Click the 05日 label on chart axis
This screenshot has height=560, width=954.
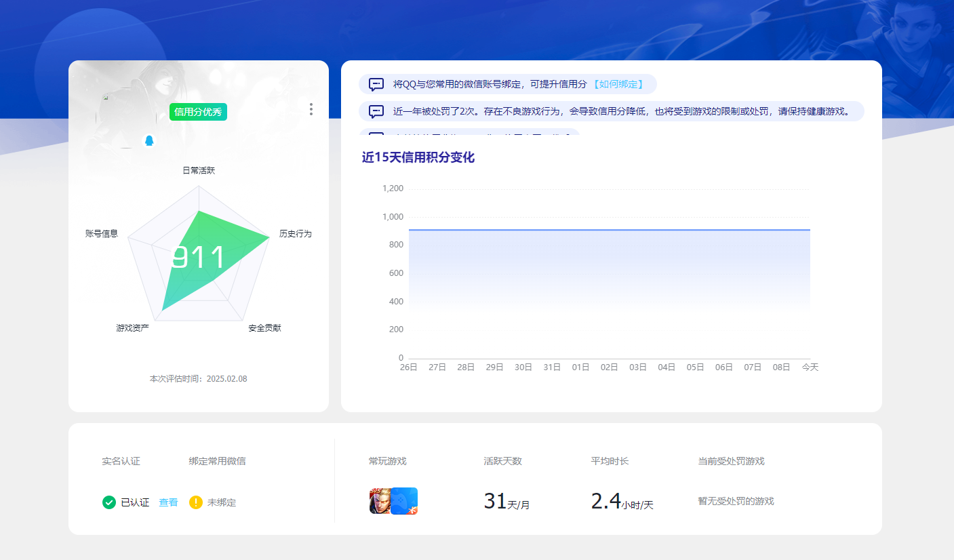695,367
